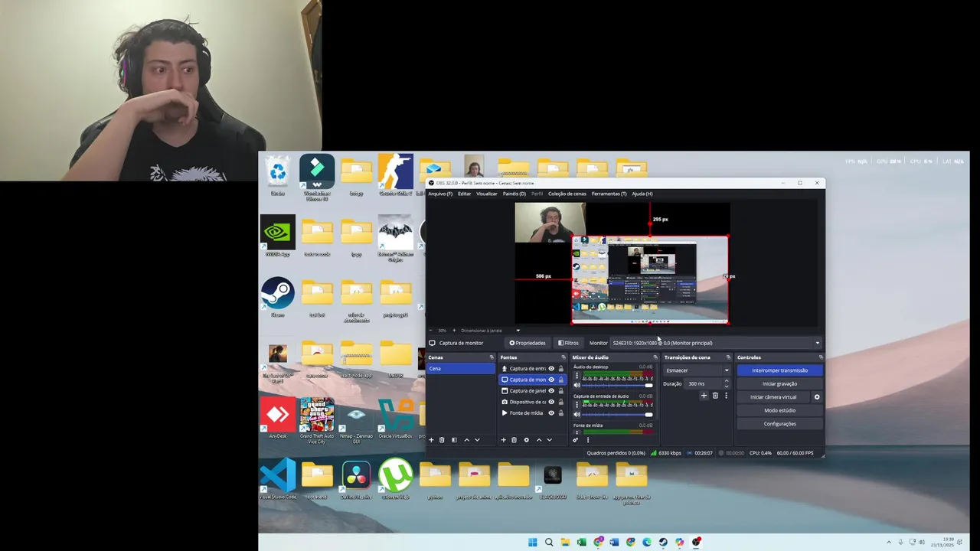This screenshot has width=980, height=551.
Task: Open Steam icon on the desktop
Action: (278, 297)
